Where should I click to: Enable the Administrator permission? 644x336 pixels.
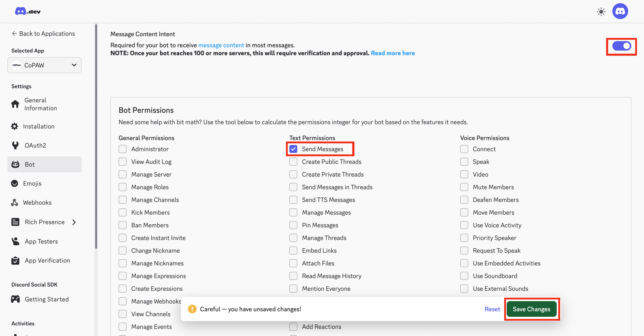click(x=122, y=149)
